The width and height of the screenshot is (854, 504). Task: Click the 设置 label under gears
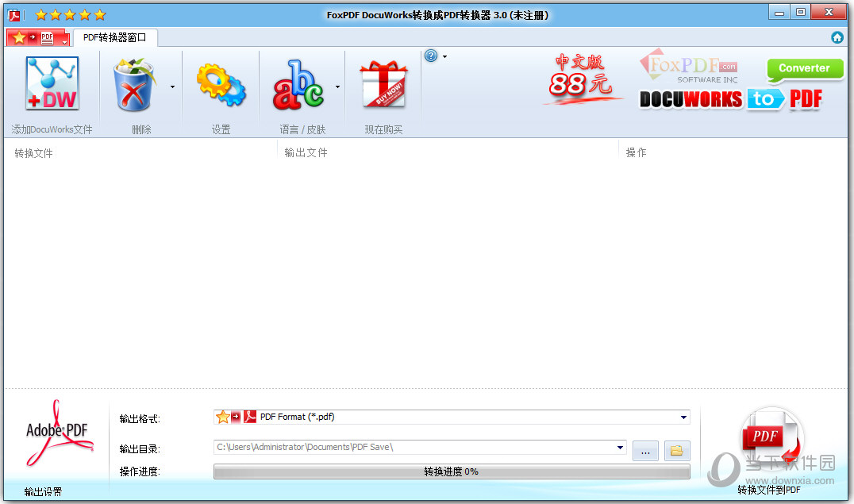pos(221,129)
